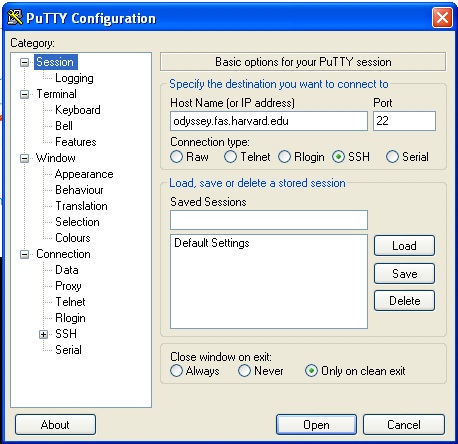This screenshot has width=458, height=444.
Task: Click the Open button to start the session
Action: point(316,425)
